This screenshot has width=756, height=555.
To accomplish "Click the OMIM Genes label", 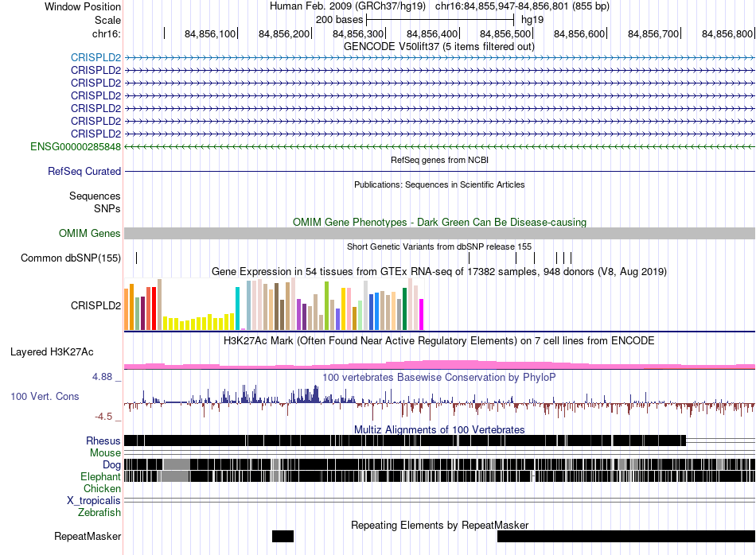I will [89, 233].
